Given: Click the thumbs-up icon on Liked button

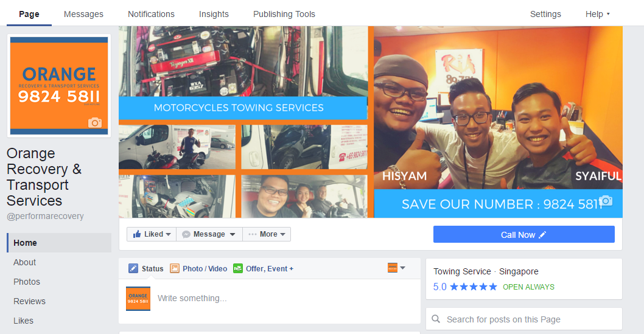Looking at the screenshot, I should point(137,234).
